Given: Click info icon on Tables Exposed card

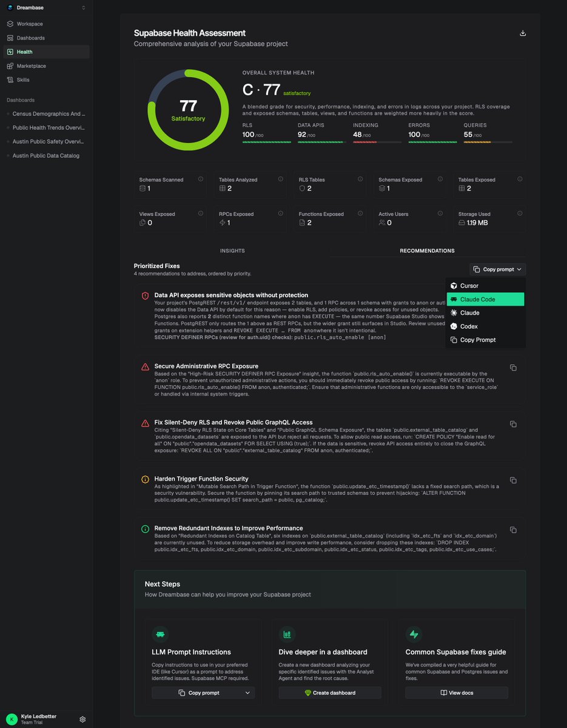Looking at the screenshot, I should [x=520, y=179].
